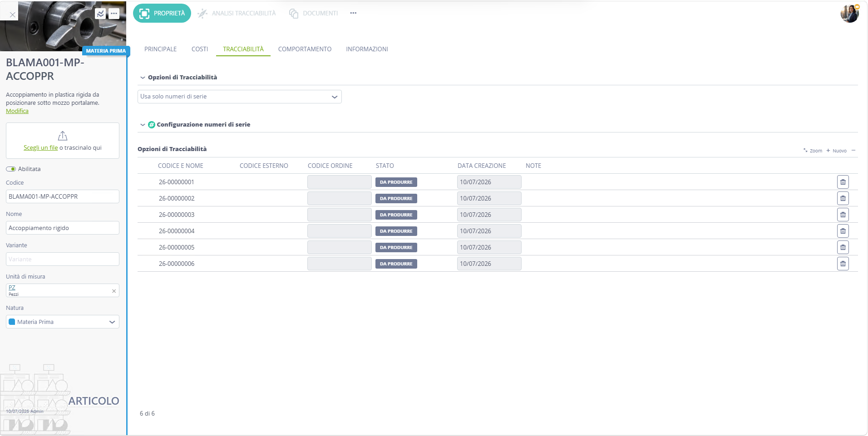Click the Nome input field

click(63, 228)
